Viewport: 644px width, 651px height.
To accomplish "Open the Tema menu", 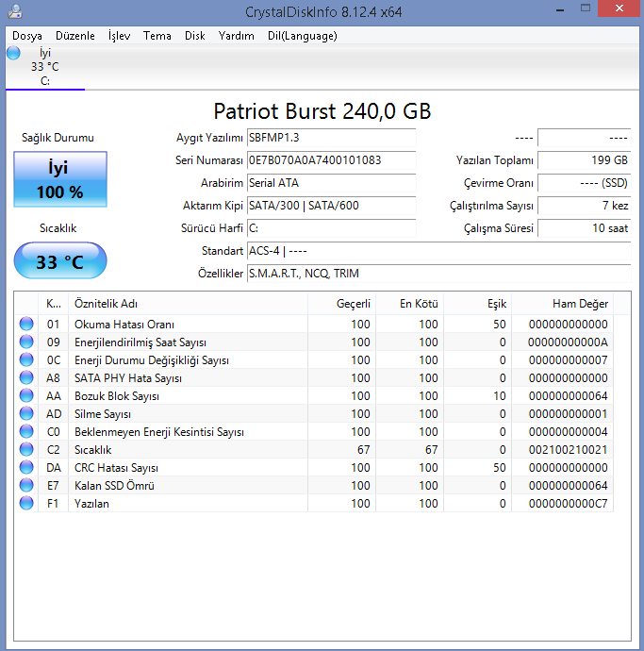I will tap(157, 36).
